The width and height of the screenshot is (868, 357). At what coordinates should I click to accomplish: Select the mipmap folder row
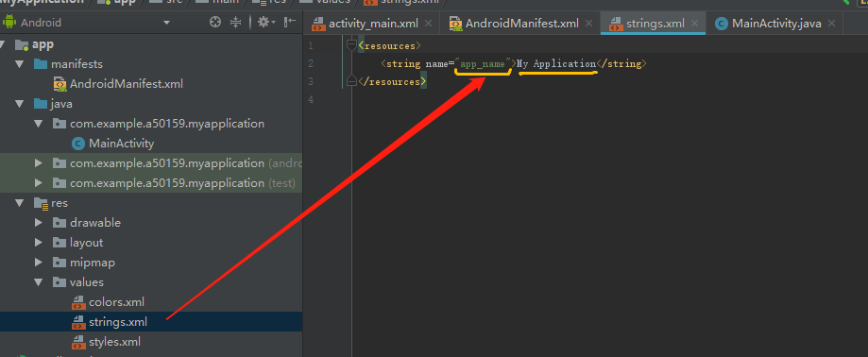[x=151, y=263]
